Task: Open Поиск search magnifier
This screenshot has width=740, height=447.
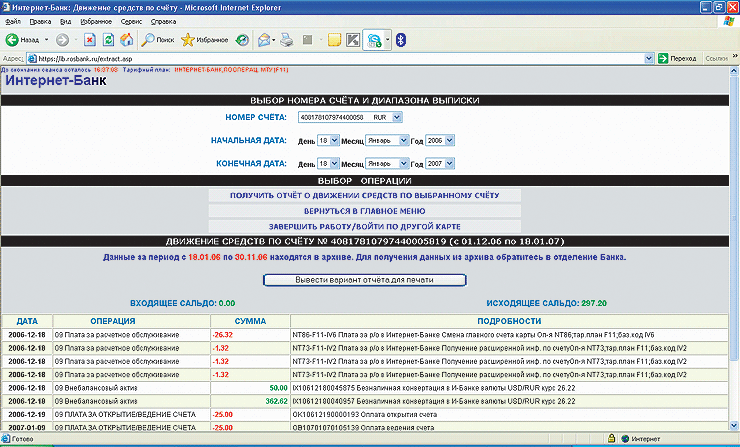Action: click(x=158, y=40)
